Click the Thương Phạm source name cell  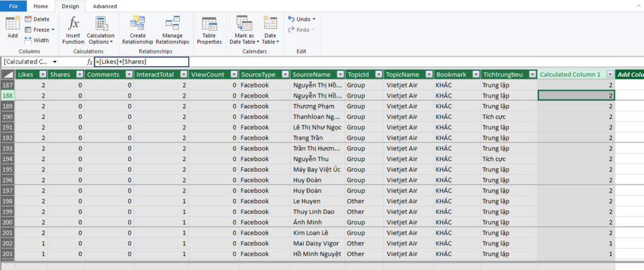[x=318, y=106]
